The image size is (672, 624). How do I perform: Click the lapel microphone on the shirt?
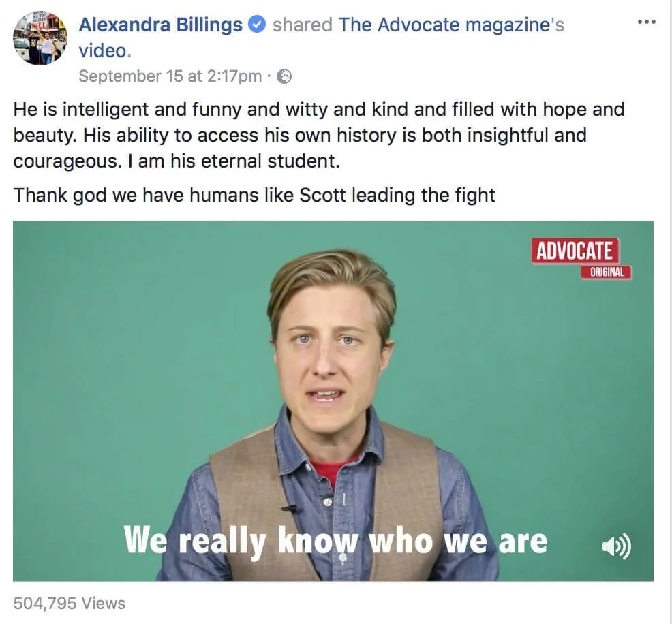pos(289,509)
